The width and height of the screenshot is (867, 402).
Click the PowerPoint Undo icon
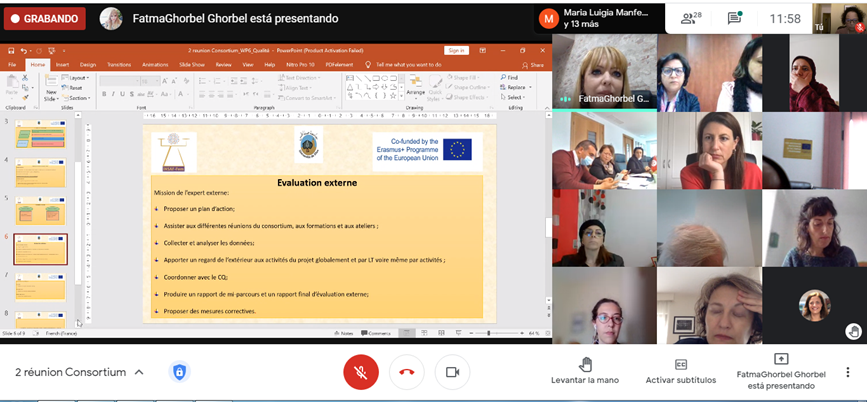pos(24,50)
